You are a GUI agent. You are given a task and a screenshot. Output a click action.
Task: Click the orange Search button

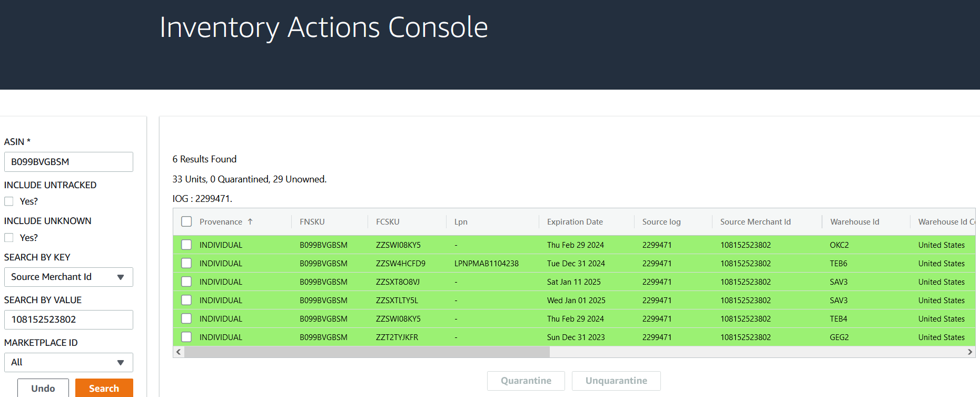(104, 388)
